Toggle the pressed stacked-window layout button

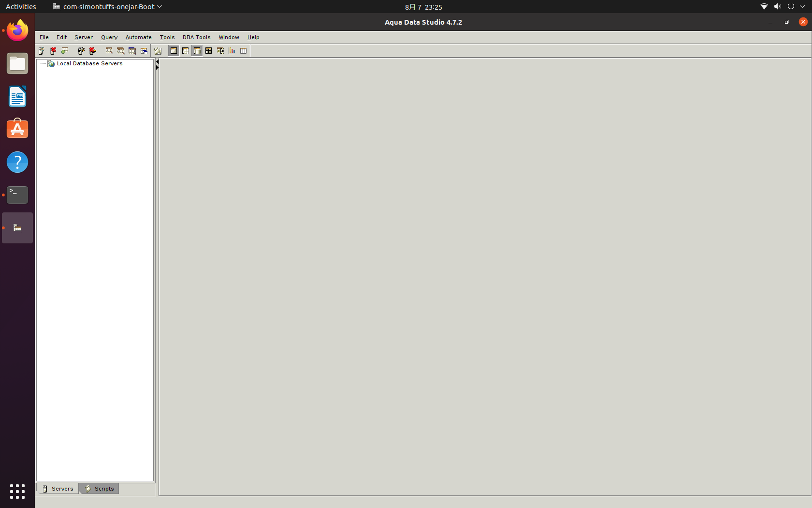[x=197, y=51]
